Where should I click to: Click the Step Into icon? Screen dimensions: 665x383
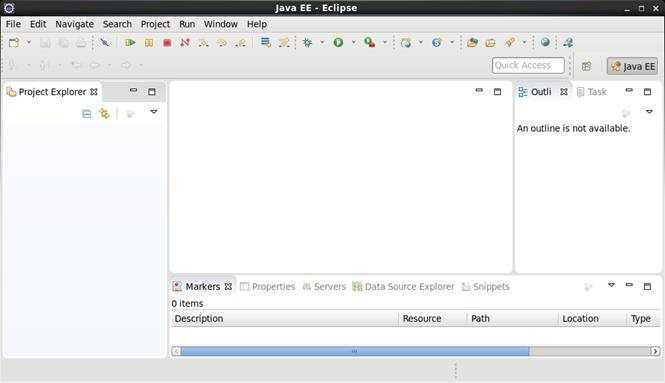(204, 42)
